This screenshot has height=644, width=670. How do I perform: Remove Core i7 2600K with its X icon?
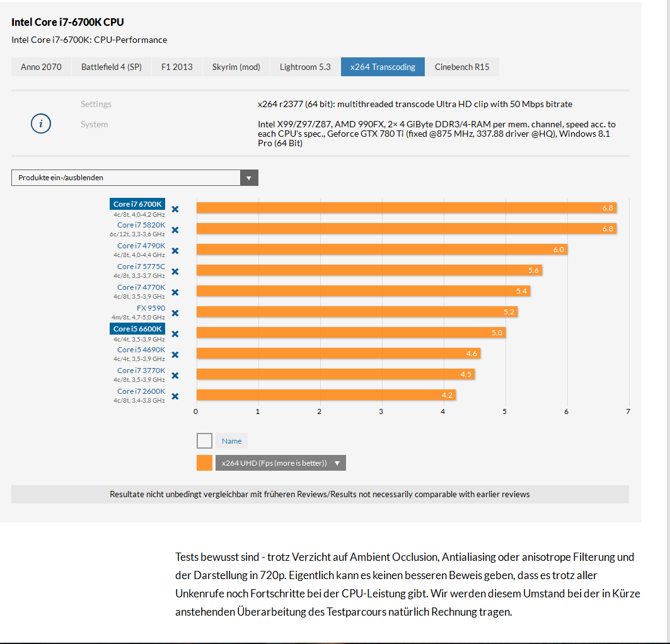(175, 396)
